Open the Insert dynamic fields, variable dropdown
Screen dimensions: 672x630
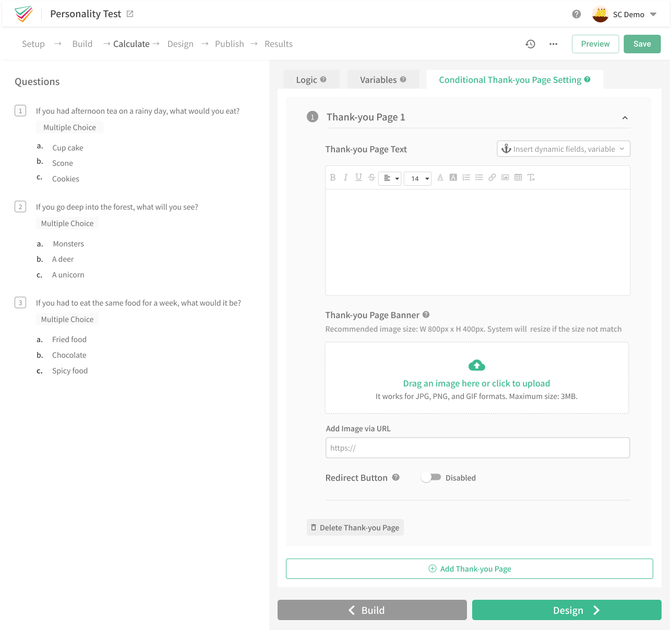tap(563, 149)
